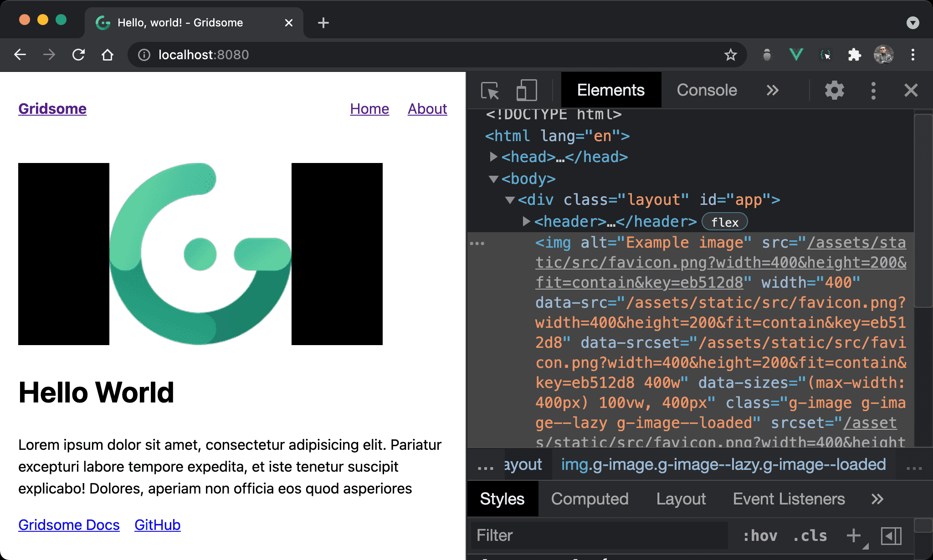This screenshot has width=933, height=560.
Task: Click the Hello World heading
Action: point(96,392)
